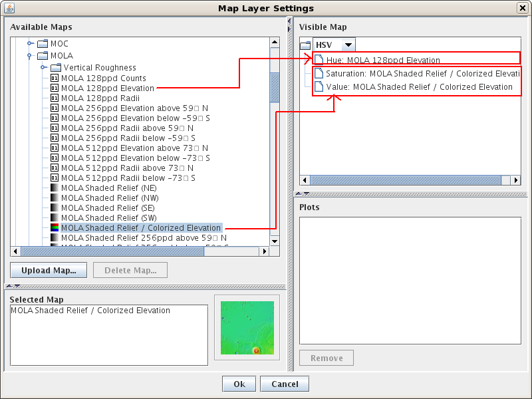Click the Cancel button

point(284,384)
